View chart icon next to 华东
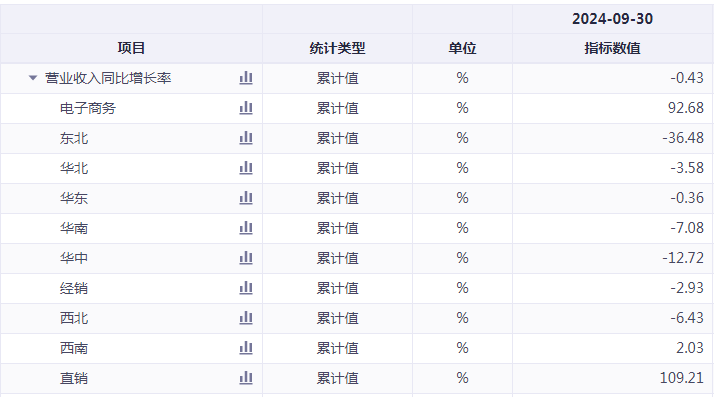 246,198
